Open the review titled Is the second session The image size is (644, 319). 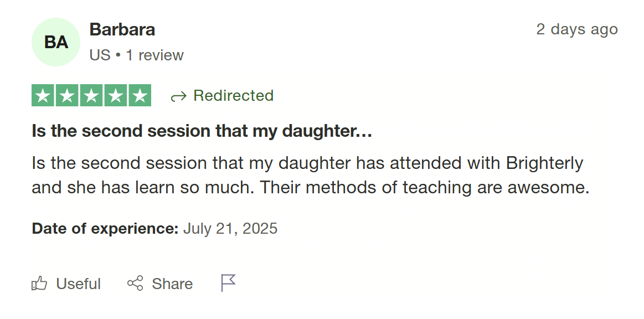pyautogui.click(x=202, y=131)
